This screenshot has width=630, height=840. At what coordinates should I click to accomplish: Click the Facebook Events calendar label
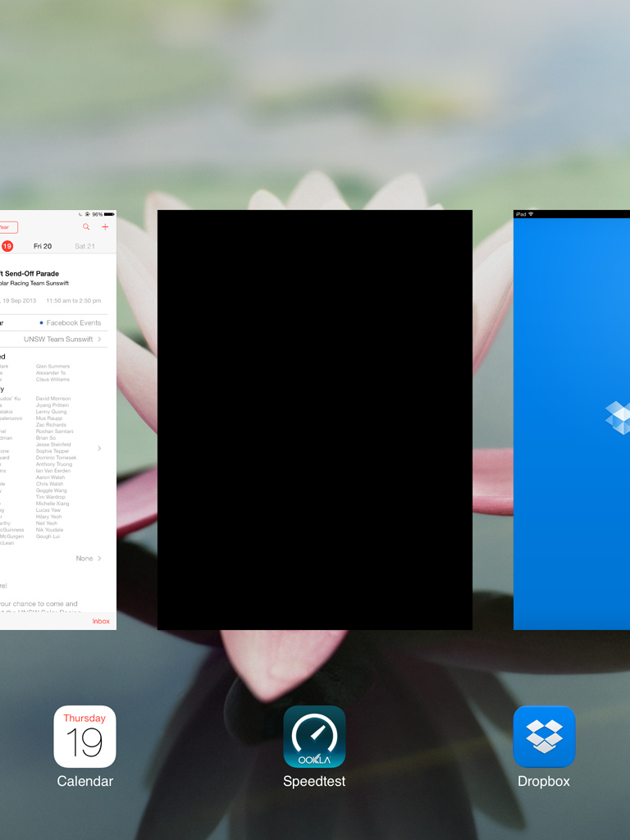(73, 322)
